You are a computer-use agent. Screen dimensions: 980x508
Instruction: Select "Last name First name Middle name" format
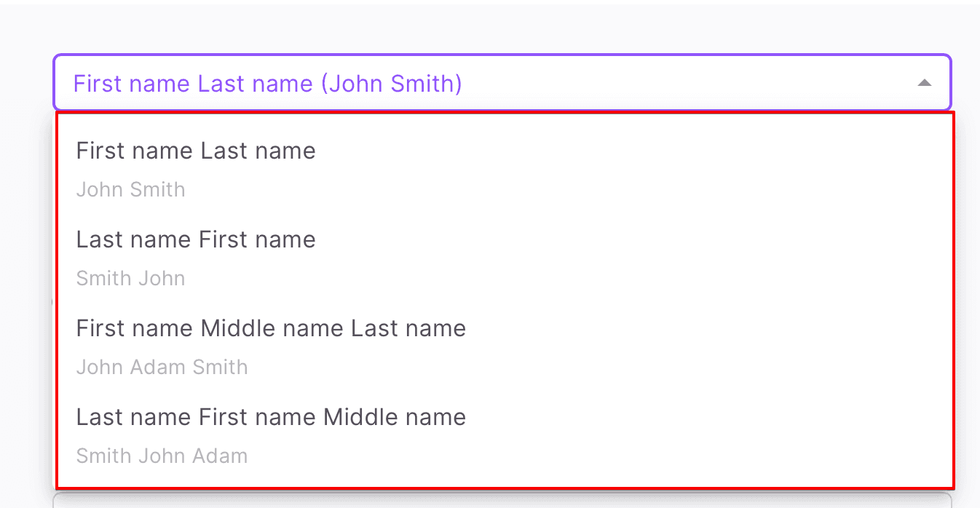pos(271,418)
